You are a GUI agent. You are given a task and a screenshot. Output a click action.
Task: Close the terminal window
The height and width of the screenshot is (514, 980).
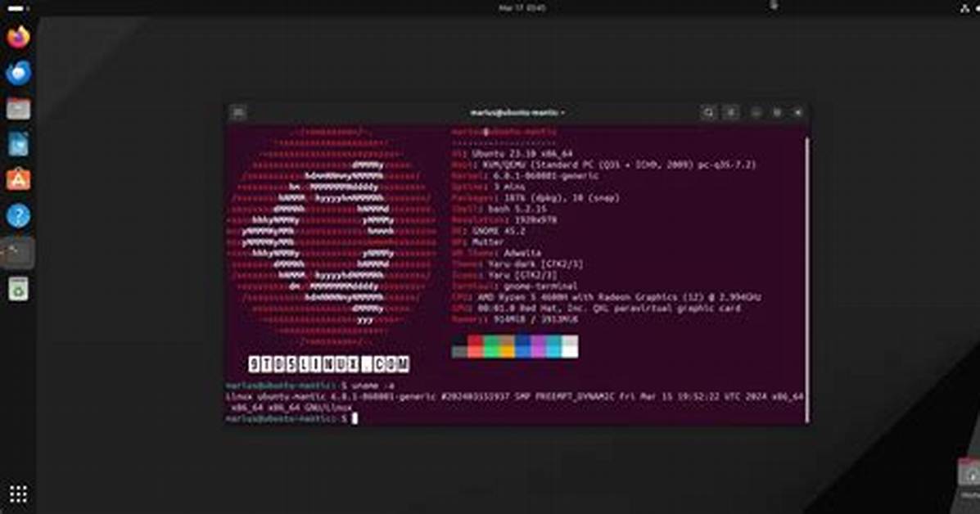click(x=798, y=112)
